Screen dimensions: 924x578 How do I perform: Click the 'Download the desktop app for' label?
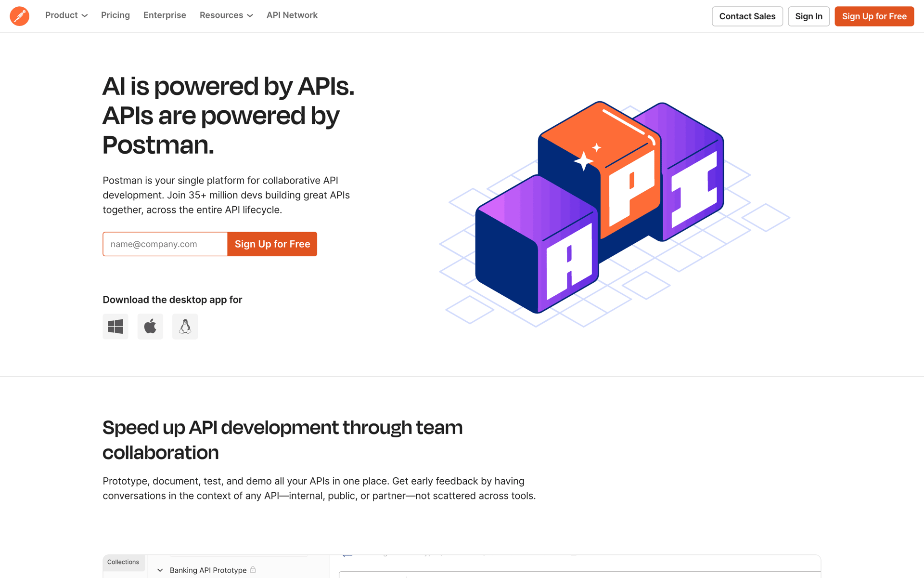coord(172,300)
